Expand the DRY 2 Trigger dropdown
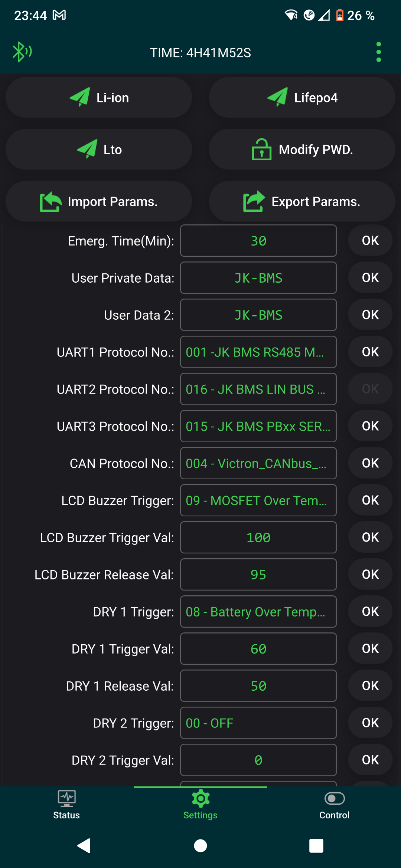 [258, 723]
